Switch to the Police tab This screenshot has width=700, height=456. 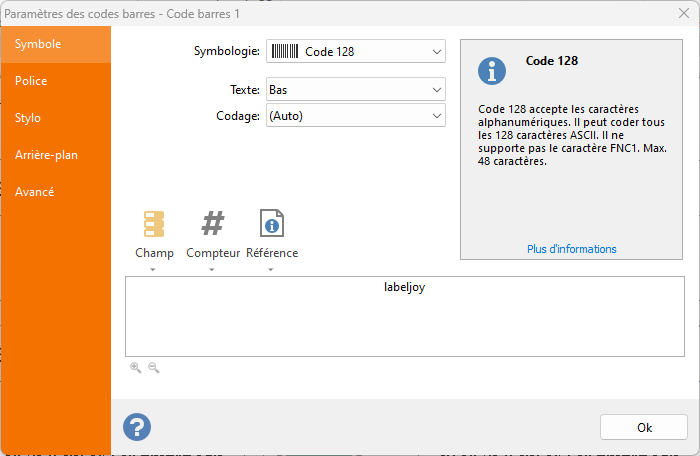coord(31,81)
